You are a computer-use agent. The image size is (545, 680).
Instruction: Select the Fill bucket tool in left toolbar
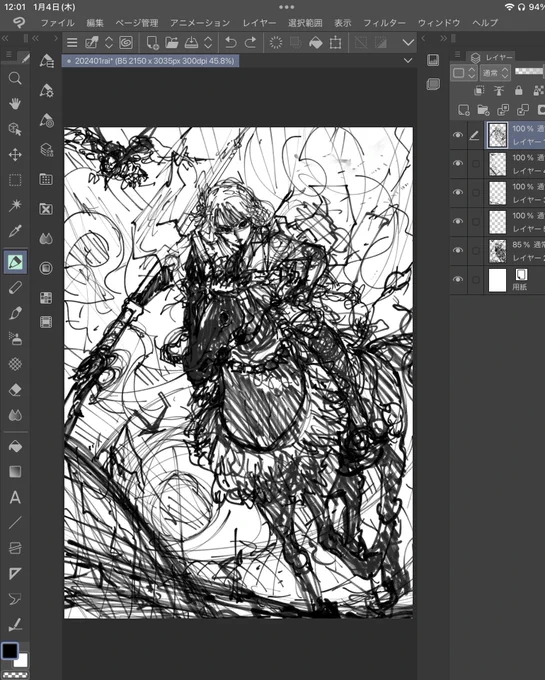[15, 446]
